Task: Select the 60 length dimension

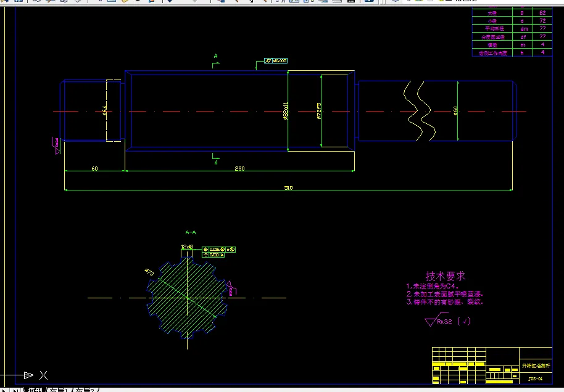Action: 94,168
